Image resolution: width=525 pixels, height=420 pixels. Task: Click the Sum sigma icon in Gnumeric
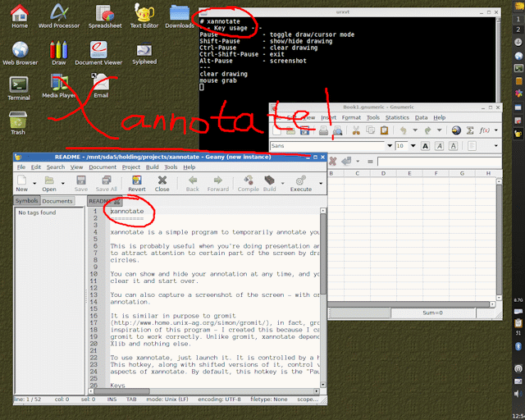[470, 130]
